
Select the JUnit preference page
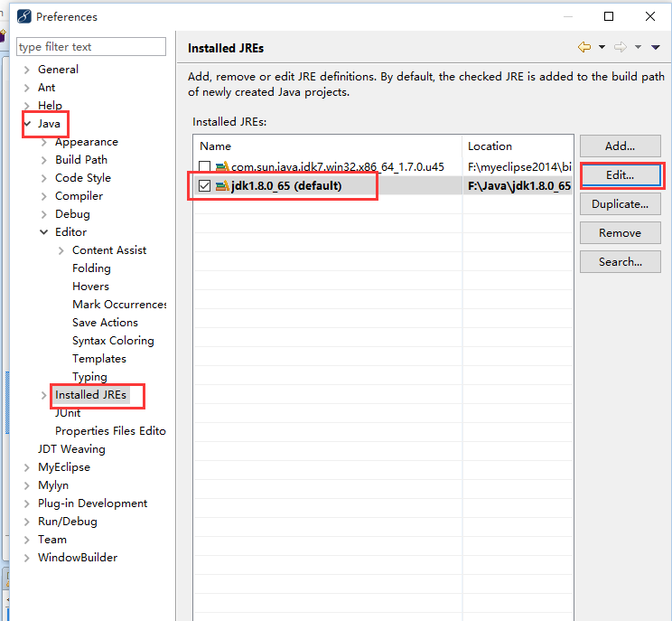(68, 413)
